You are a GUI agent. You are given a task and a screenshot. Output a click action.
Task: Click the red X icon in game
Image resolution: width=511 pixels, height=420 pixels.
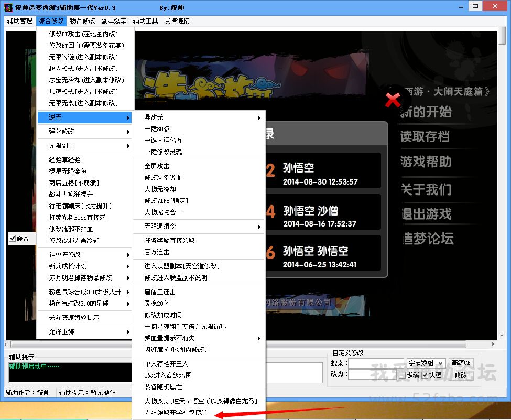[x=393, y=100]
